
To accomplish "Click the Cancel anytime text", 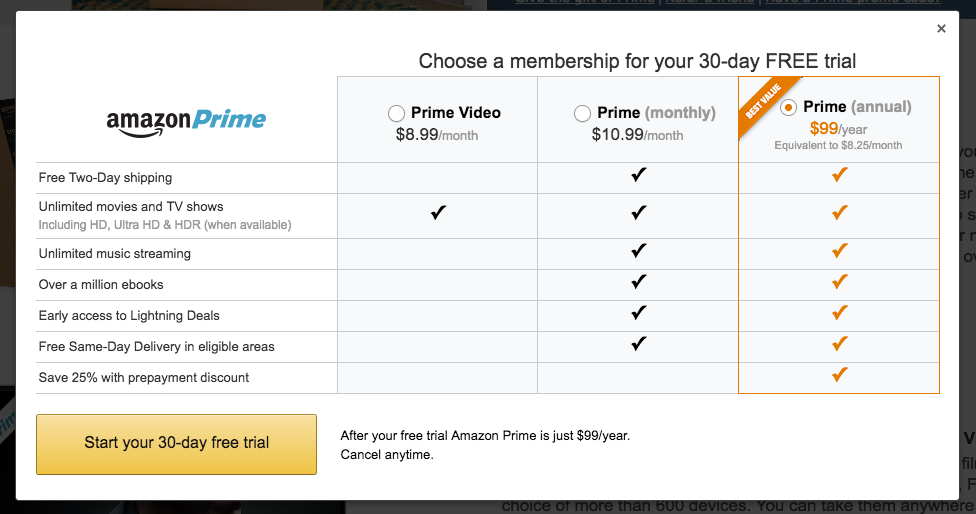I will [x=387, y=455].
